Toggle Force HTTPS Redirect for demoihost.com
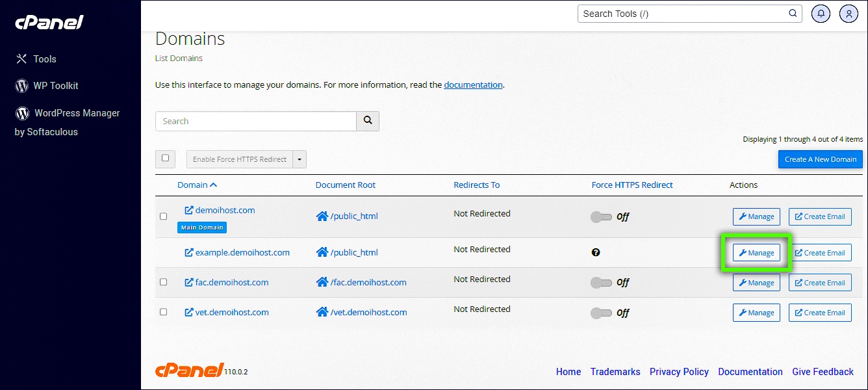 601,216
